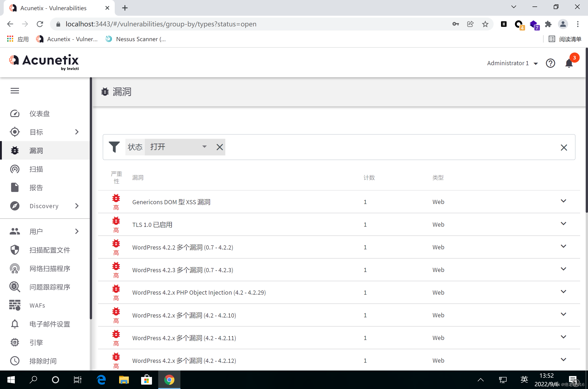Image resolution: width=588 pixels, height=389 pixels.
Task: Click the address bar URL
Action: coord(161,24)
